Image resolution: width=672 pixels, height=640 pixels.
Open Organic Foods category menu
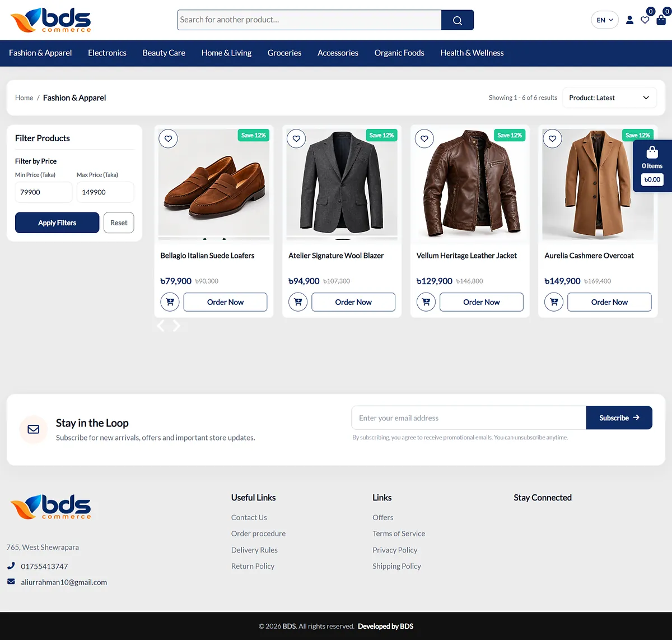click(x=399, y=53)
